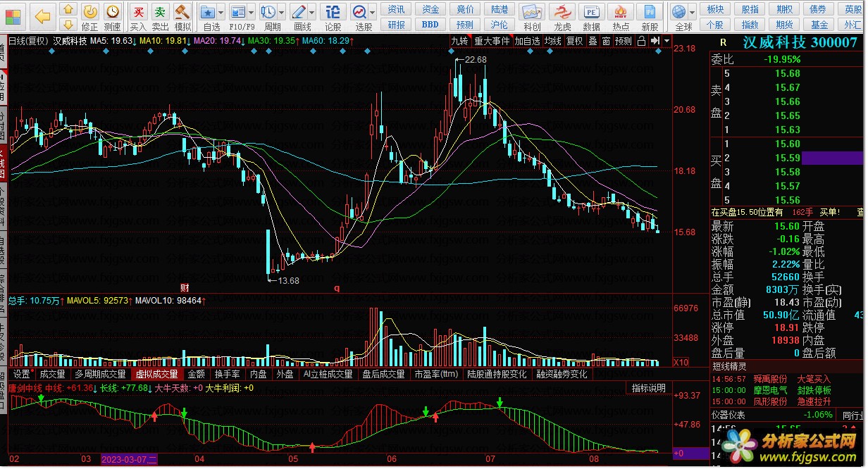Click the 研报 research report button
868x469 pixels.
click(x=397, y=25)
